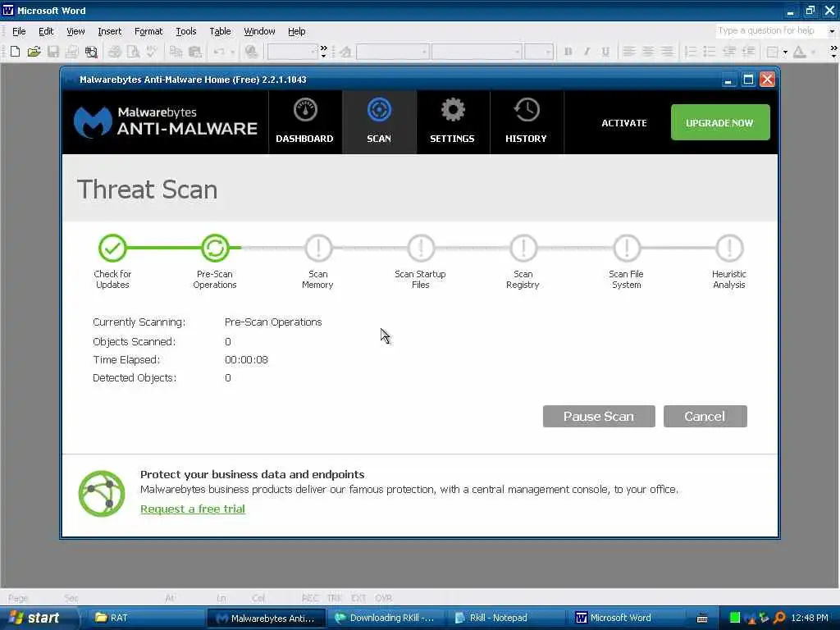Click the Scan File System step icon
The image size is (840, 630).
tap(626, 248)
